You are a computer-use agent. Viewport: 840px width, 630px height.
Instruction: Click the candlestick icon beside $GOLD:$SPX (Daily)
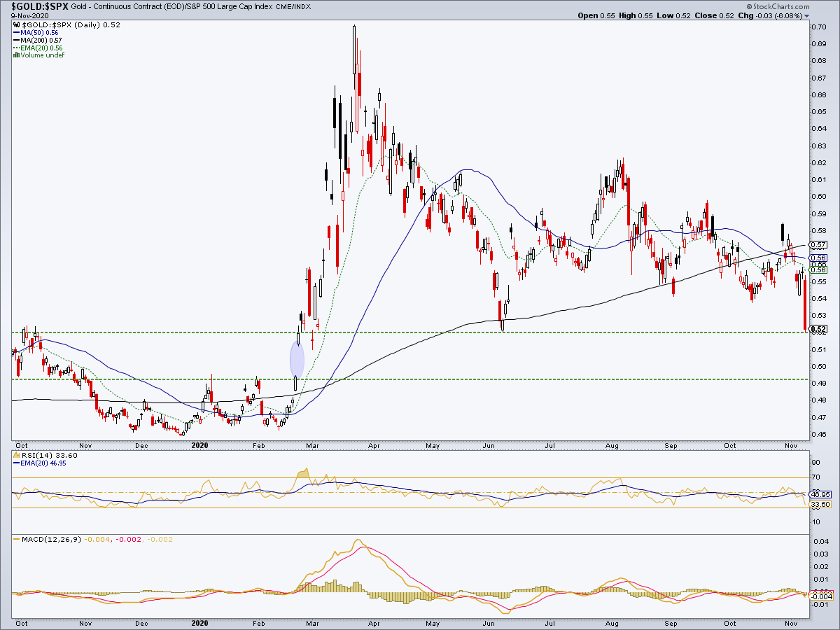17,24
